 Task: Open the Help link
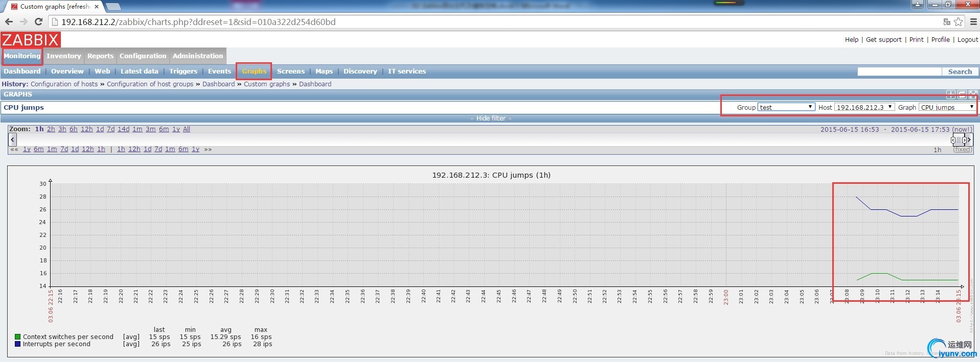852,40
